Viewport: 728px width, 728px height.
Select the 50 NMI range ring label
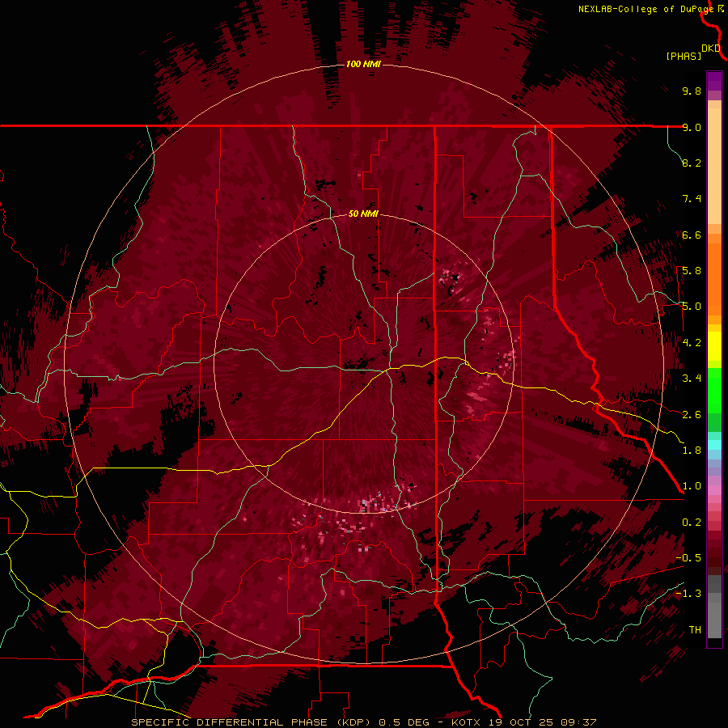pyautogui.click(x=363, y=214)
